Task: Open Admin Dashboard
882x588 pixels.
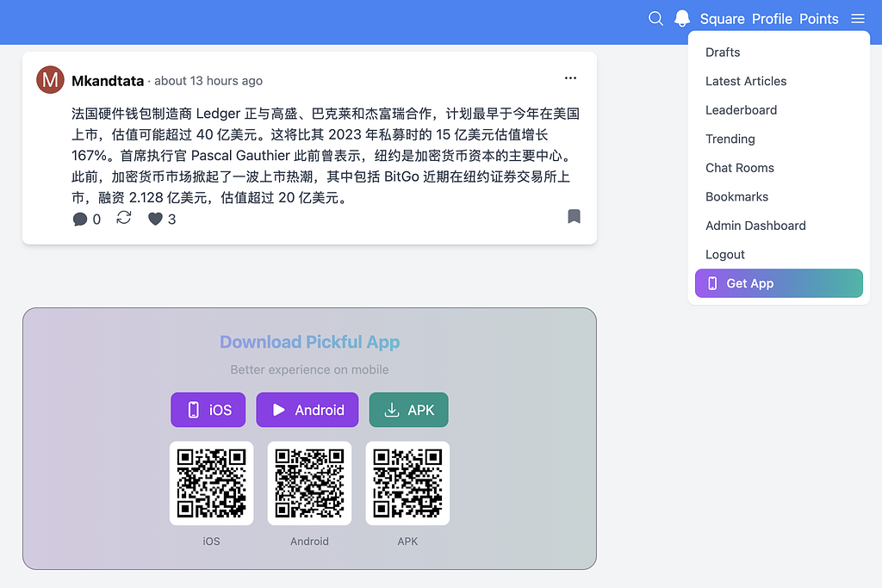Action: tap(755, 226)
